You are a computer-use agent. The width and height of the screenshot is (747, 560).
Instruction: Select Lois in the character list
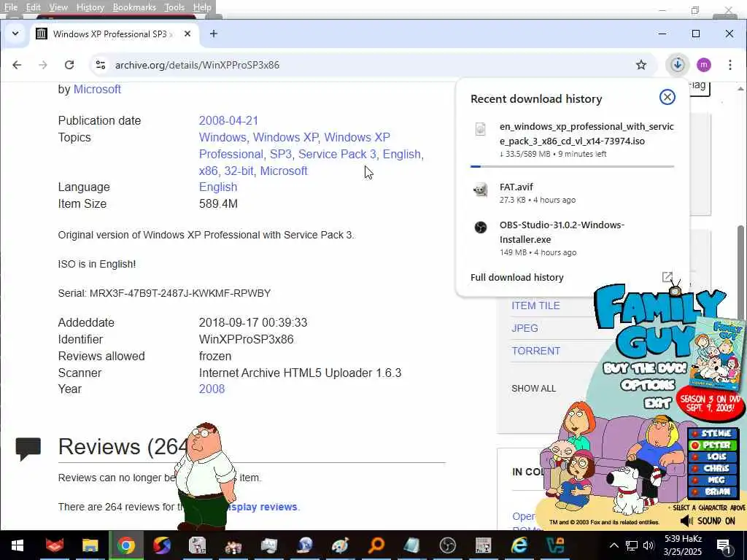[x=712, y=456]
